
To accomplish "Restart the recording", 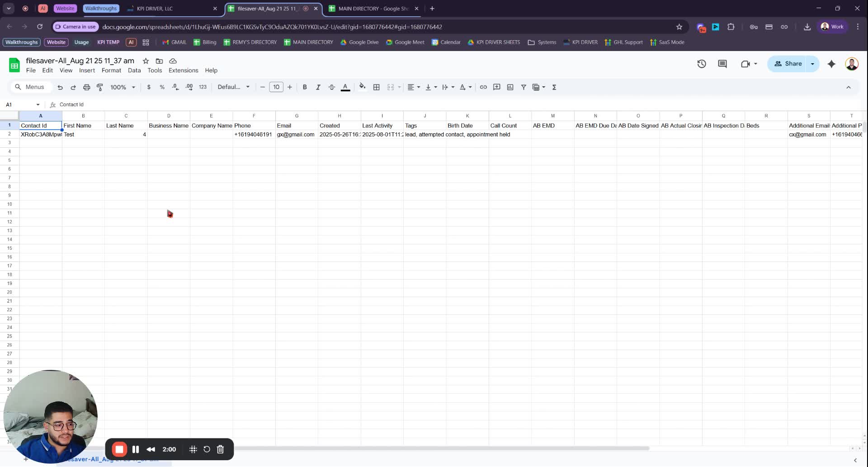I will (x=207, y=449).
